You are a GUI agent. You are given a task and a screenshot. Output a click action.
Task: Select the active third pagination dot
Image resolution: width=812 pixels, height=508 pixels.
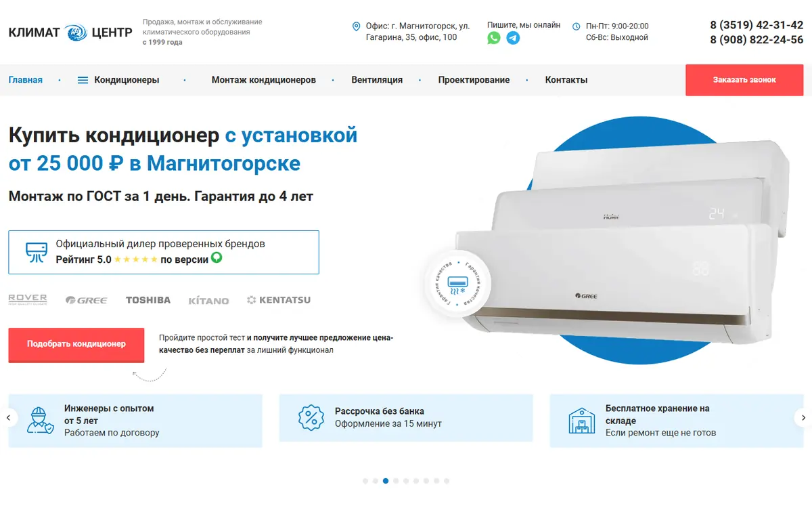pos(386,481)
